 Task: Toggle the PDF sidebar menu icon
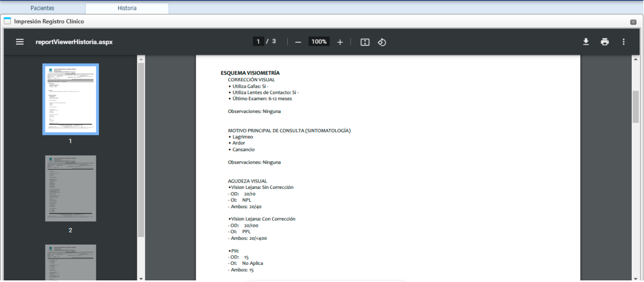pos(20,42)
